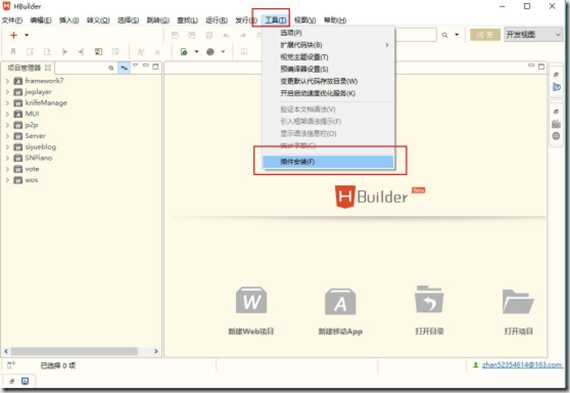Image resolution: width=570 pixels, height=393 pixels.
Task: Click the 打开目录 folder icon
Action: point(429,299)
